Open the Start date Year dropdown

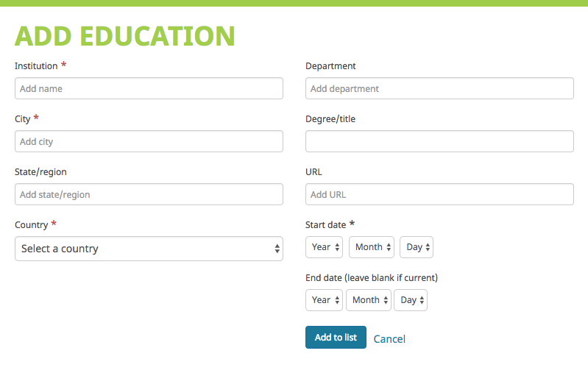(x=325, y=247)
